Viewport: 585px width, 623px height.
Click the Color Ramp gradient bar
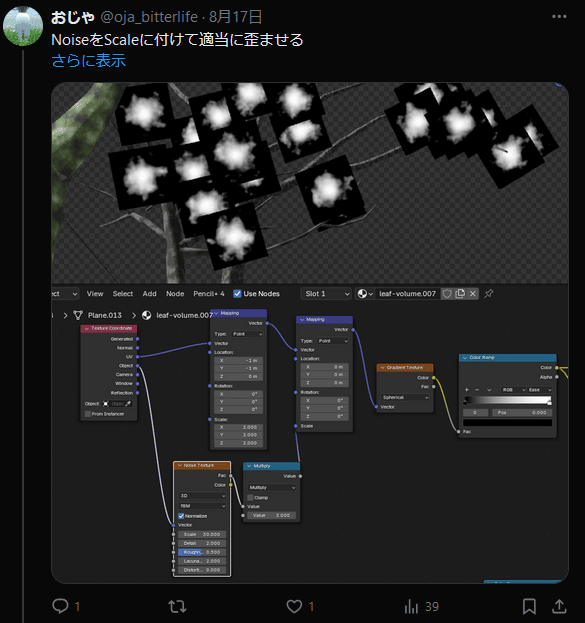click(x=508, y=400)
